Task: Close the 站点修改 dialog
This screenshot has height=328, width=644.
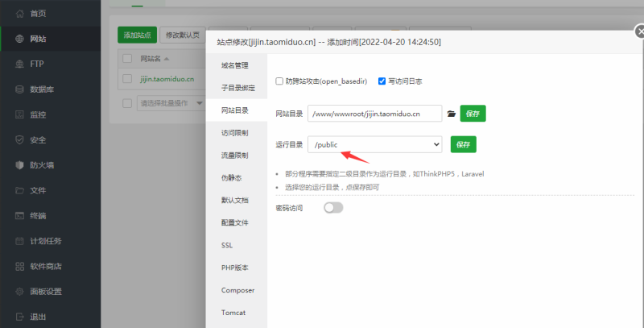Action: tap(639, 31)
